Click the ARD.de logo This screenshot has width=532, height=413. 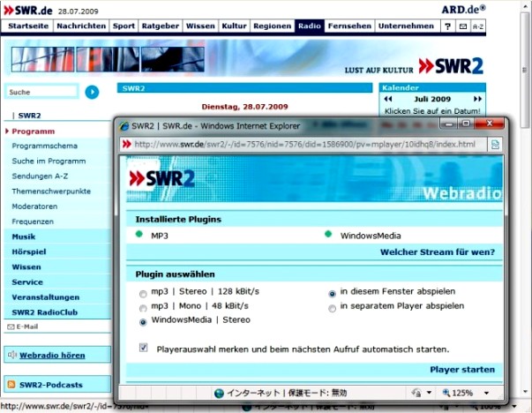[463, 9]
